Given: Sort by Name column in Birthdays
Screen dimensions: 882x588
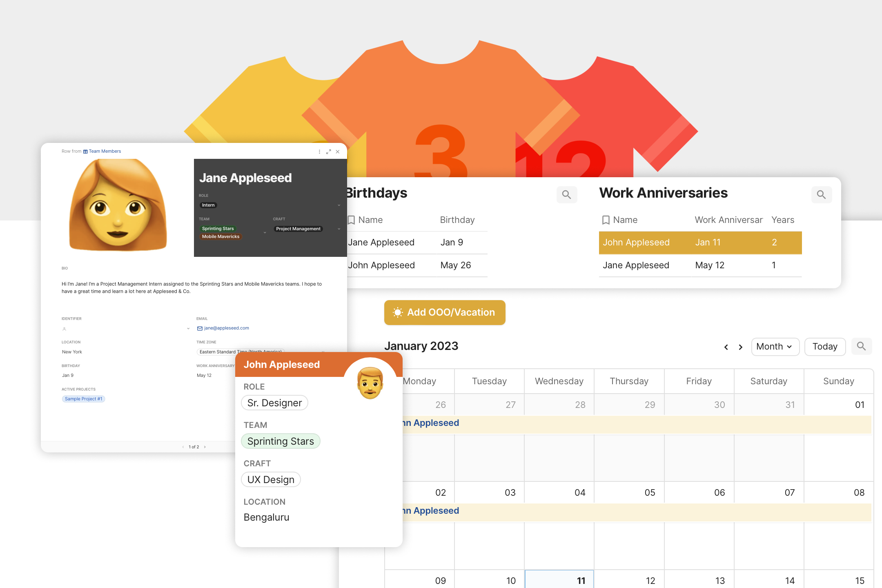Looking at the screenshot, I should coord(370,220).
